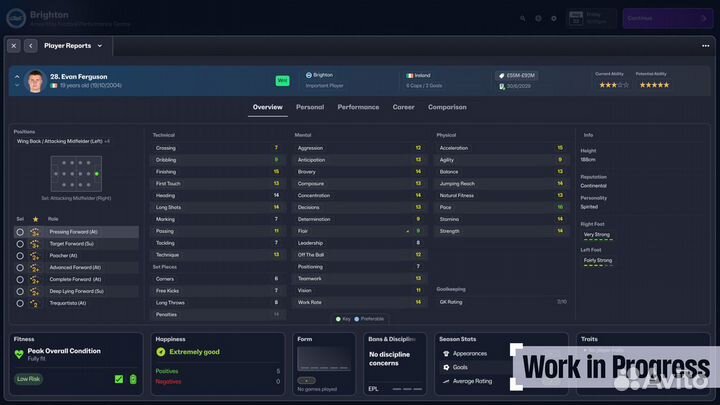
Task: Click the green Wnt status badge
Action: [x=282, y=81]
